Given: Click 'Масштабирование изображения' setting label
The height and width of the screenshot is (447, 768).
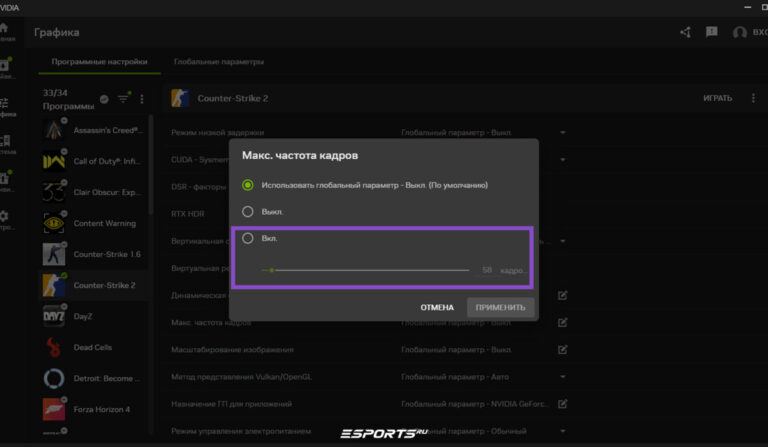Looking at the screenshot, I should tap(232, 350).
